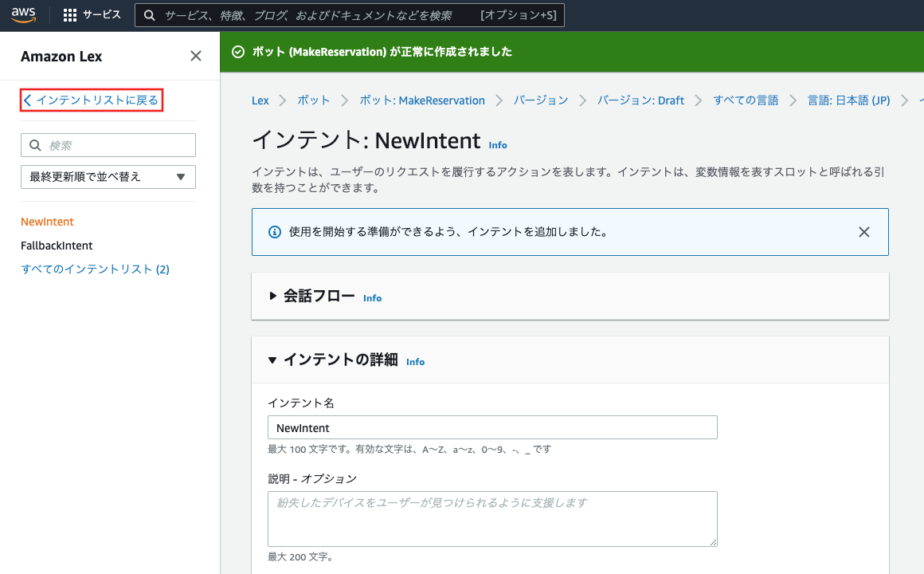Screen dimensions: 924x574
Task: Open ボット: MakeReservation breadcrumb
Action: pyautogui.click(x=422, y=100)
